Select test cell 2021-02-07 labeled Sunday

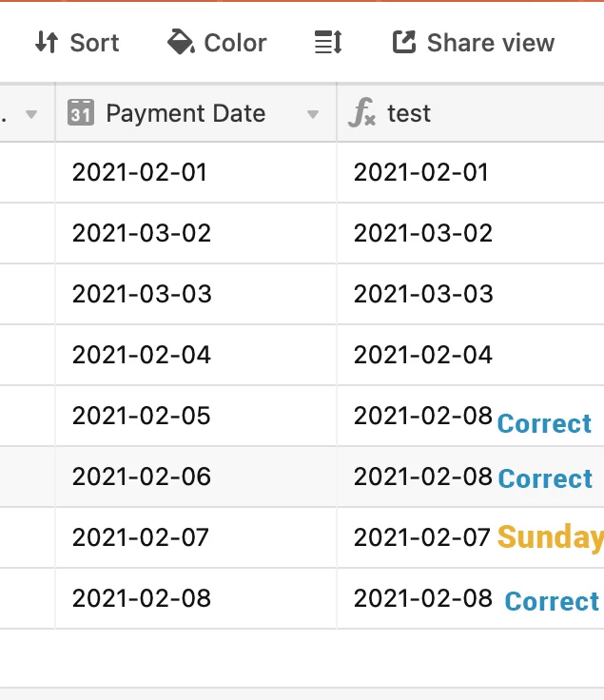(471, 537)
